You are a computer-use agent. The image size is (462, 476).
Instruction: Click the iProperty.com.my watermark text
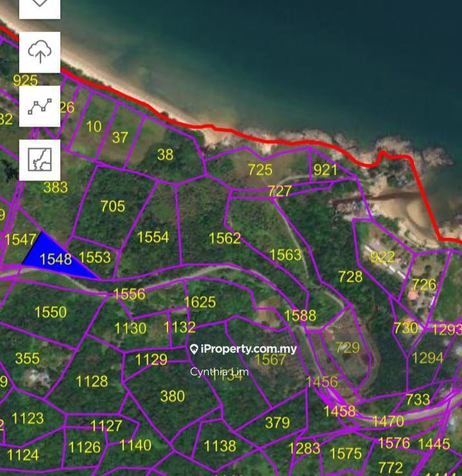tap(248, 349)
